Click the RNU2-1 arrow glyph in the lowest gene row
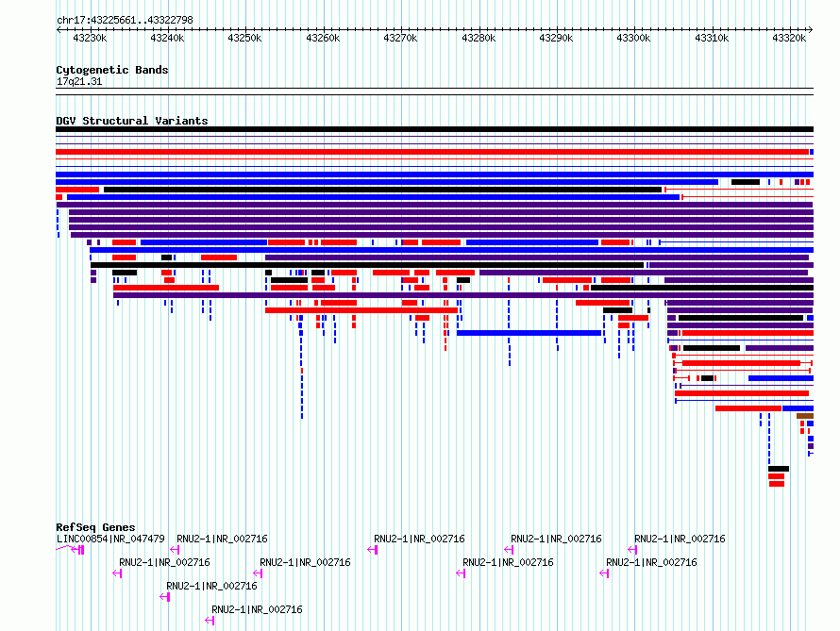Image resolution: width=840 pixels, height=631 pixels. pyautogui.click(x=210, y=621)
